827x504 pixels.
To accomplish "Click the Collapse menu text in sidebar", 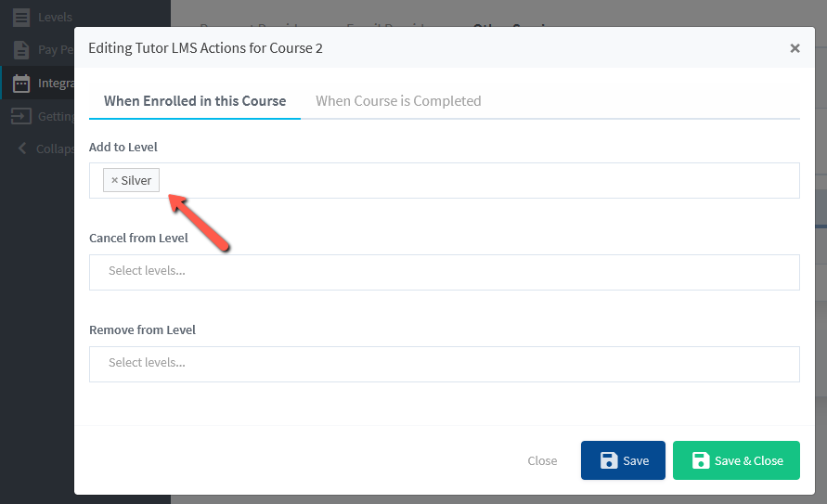I will pos(56,149).
